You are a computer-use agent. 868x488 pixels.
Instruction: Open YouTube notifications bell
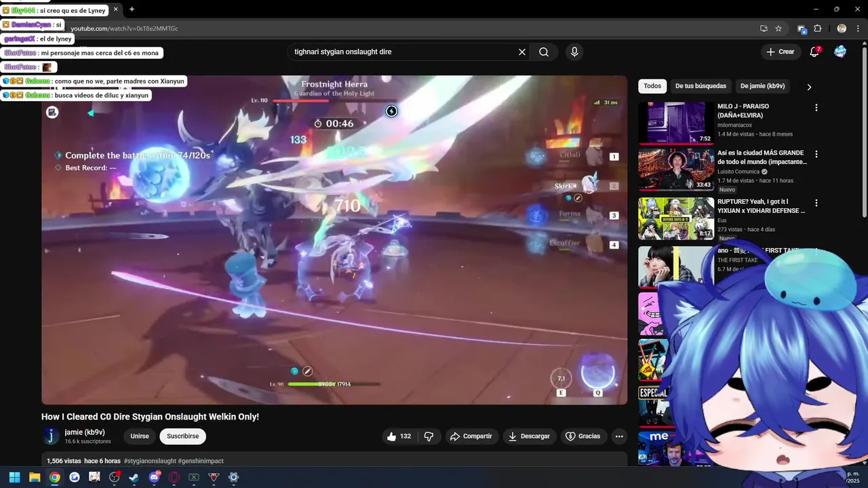[x=814, y=52]
